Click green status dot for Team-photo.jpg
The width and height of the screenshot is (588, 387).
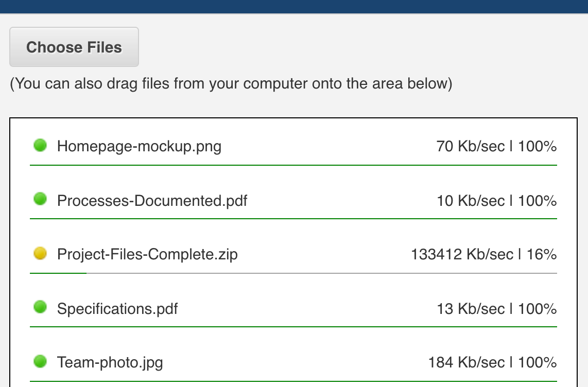(40, 361)
